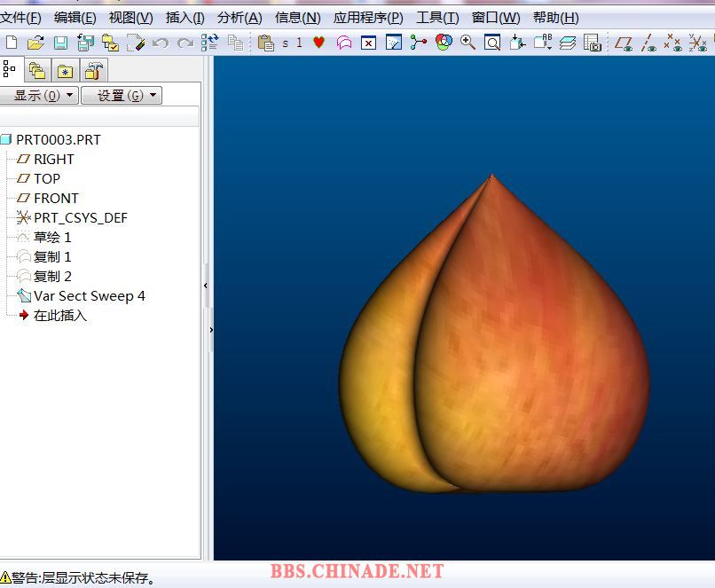
Task: Open the 文件(F) menu
Action: [20, 18]
